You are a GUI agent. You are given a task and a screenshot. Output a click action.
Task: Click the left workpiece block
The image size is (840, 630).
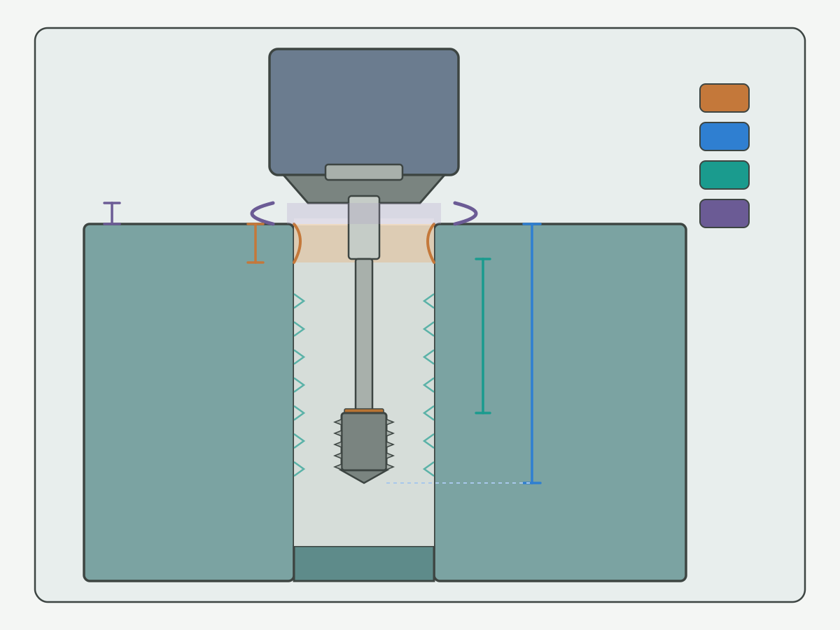click(x=189, y=402)
